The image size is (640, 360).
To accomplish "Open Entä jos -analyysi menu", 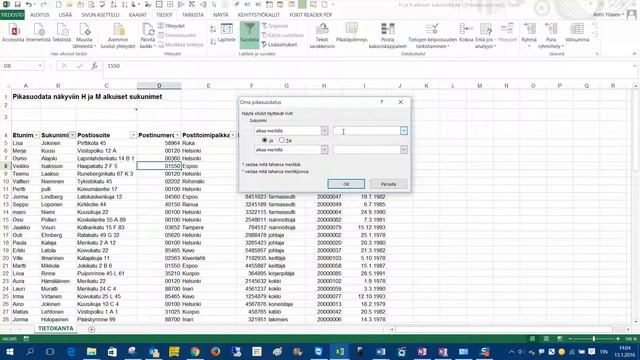I will pyautogui.click(x=484, y=36).
